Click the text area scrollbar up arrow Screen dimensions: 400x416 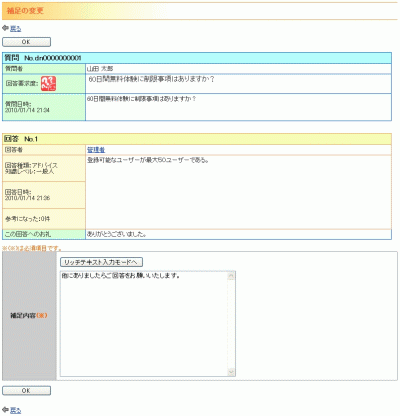pyautogui.click(x=231, y=276)
